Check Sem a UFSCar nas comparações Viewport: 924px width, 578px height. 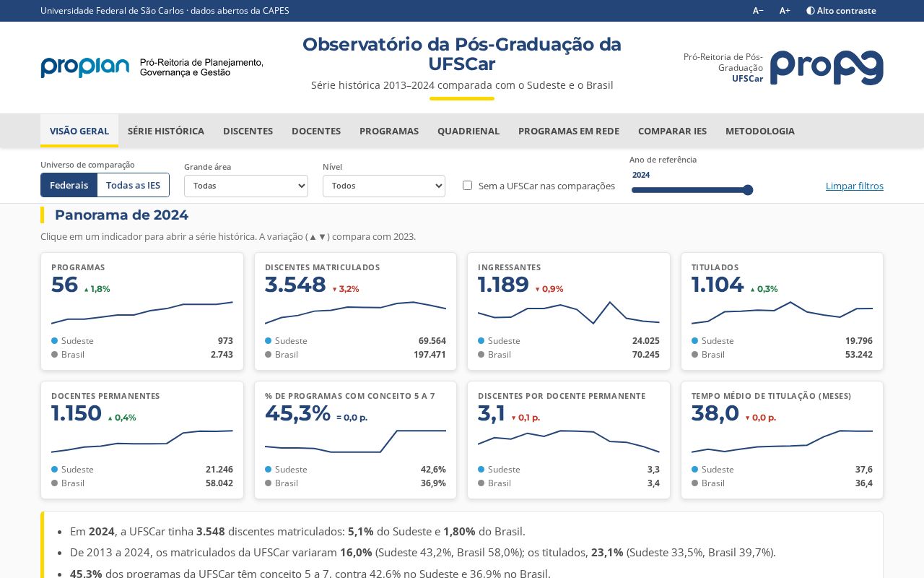pos(467,186)
